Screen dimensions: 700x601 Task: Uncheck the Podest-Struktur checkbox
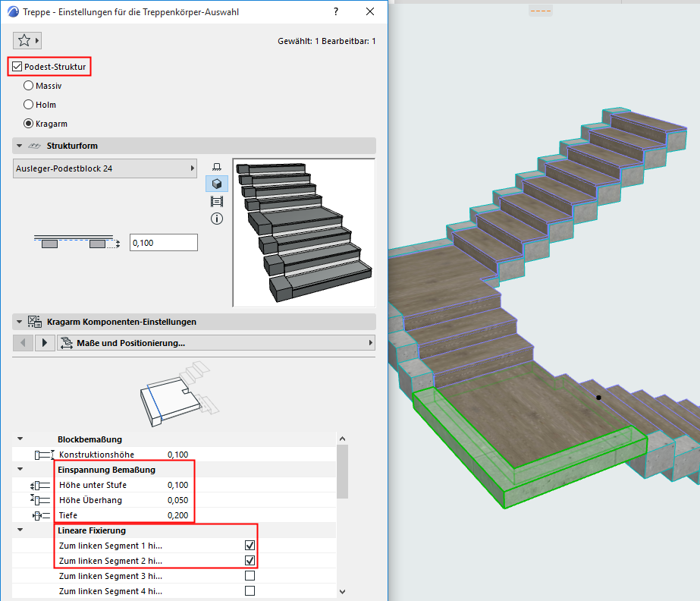(x=17, y=67)
